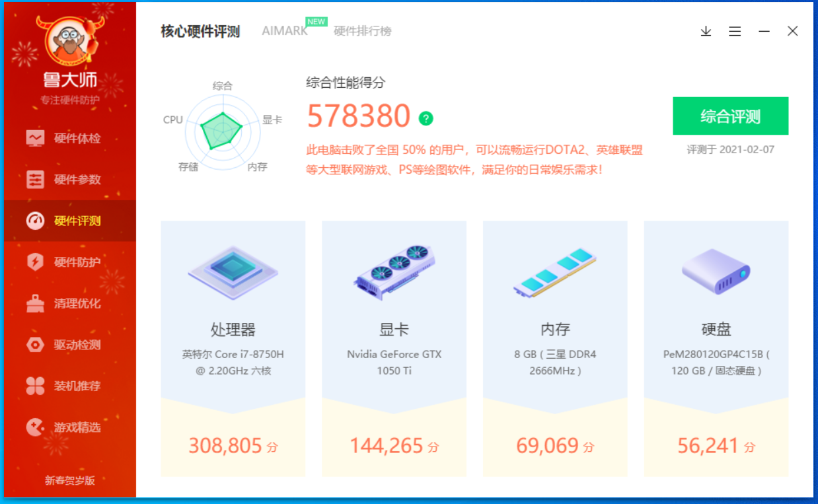Click 8 GB 三星 DDR4 text
This screenshot has width=818, height=504.
click(x=555, y=362)
